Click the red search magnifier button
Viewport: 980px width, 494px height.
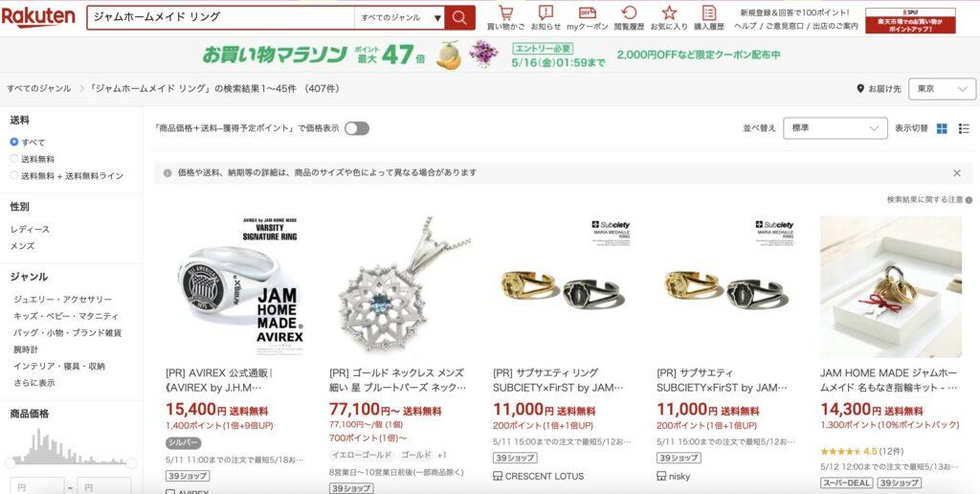tap(459, 17)
